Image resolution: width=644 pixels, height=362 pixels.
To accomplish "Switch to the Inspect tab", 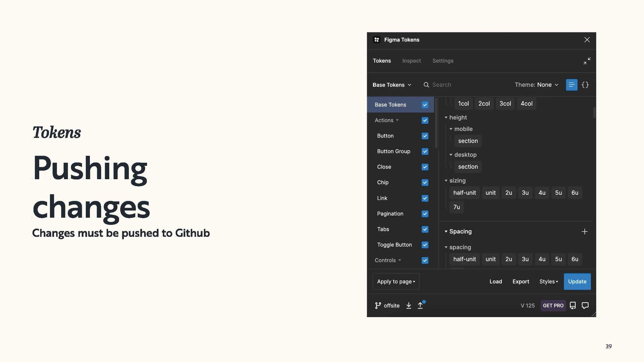I will (411, 61).
